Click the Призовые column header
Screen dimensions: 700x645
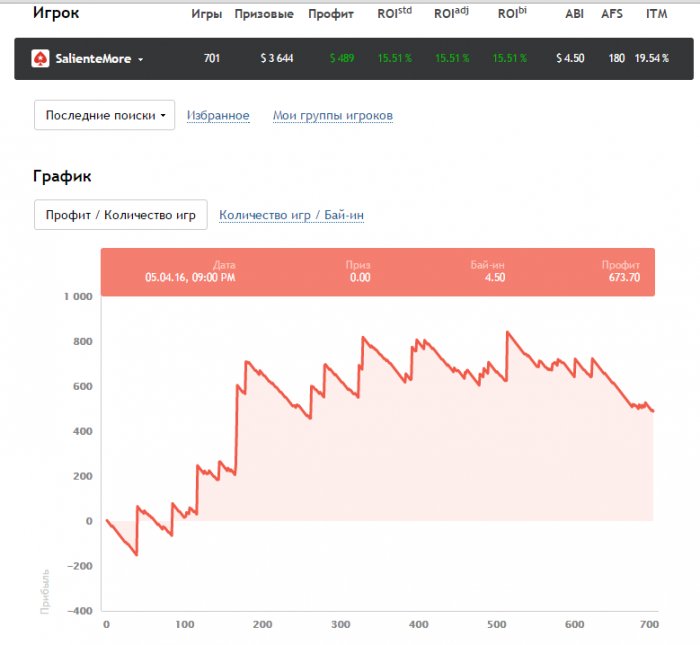[x=264, y=14]
